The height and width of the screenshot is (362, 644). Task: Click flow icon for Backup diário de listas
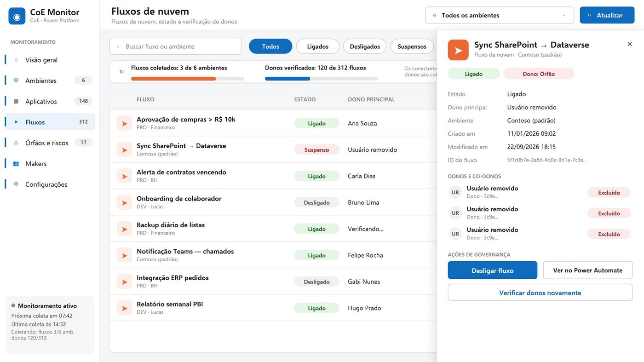[x=124, y=229]
